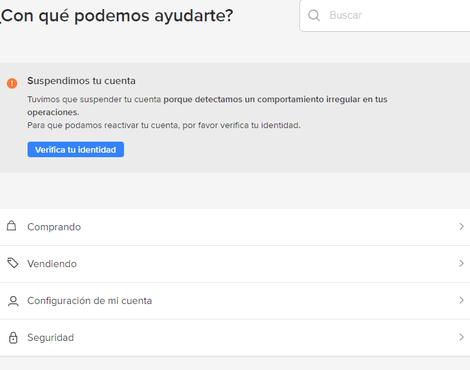This screenshot has height=370, width=470.
Task: Click the irregular behavior suspension message text
Action: click(x=207, y=106)
